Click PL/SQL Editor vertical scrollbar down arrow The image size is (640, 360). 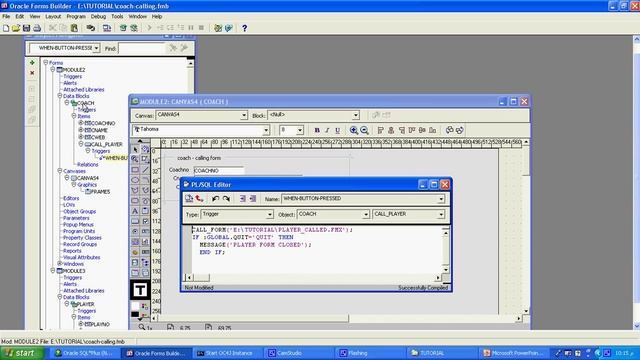(x=446, y=270)
